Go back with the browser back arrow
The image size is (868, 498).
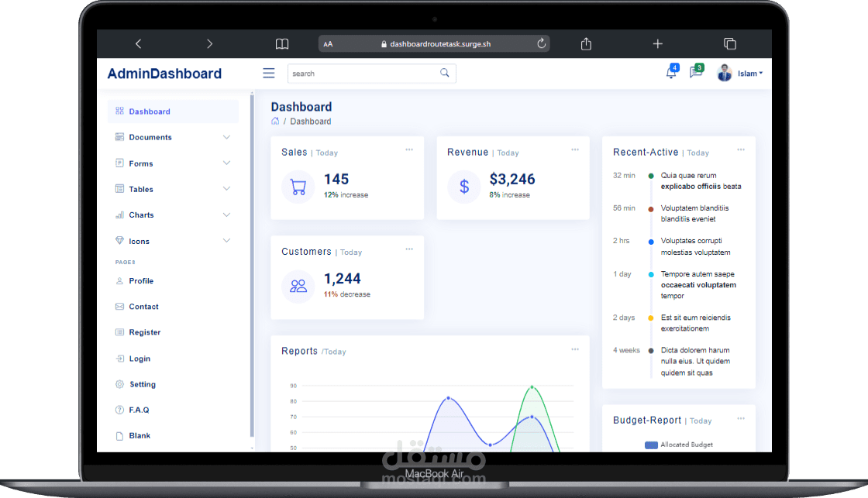point(139,43)
